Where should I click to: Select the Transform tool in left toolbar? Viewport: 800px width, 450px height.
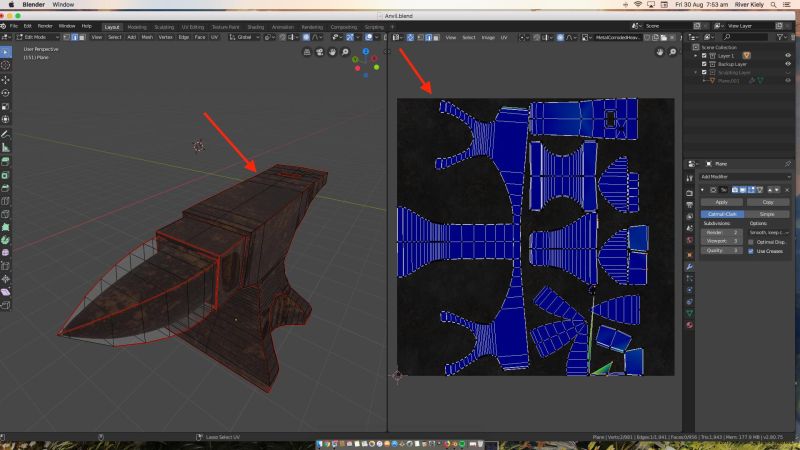[x=6, y=119]
